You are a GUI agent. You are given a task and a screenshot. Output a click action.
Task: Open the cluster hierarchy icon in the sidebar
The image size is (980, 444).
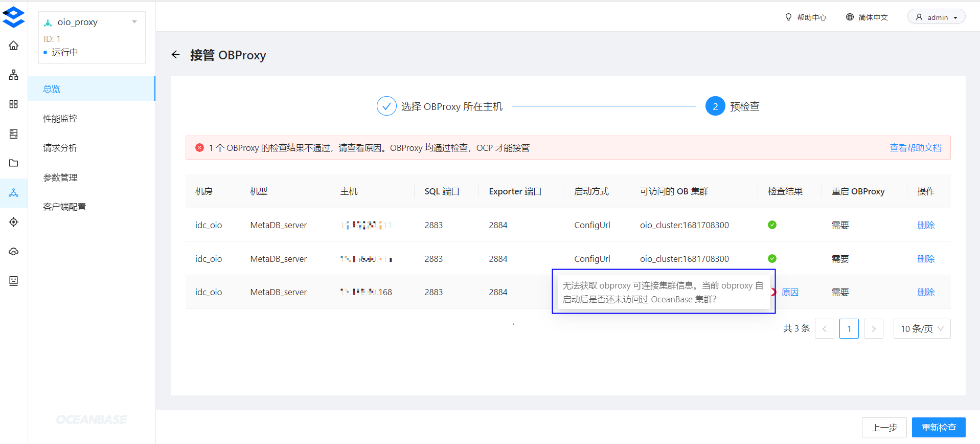(14, 75)
